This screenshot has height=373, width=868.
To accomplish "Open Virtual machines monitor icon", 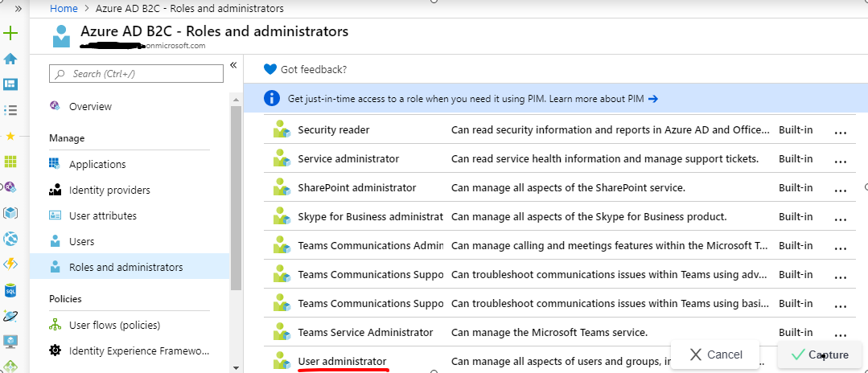I will pos(10,341).
